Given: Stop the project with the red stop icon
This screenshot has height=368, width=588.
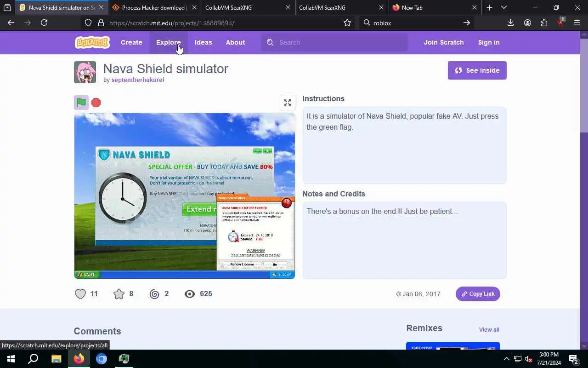Looking at the screenshot, I should pos(96,103).
